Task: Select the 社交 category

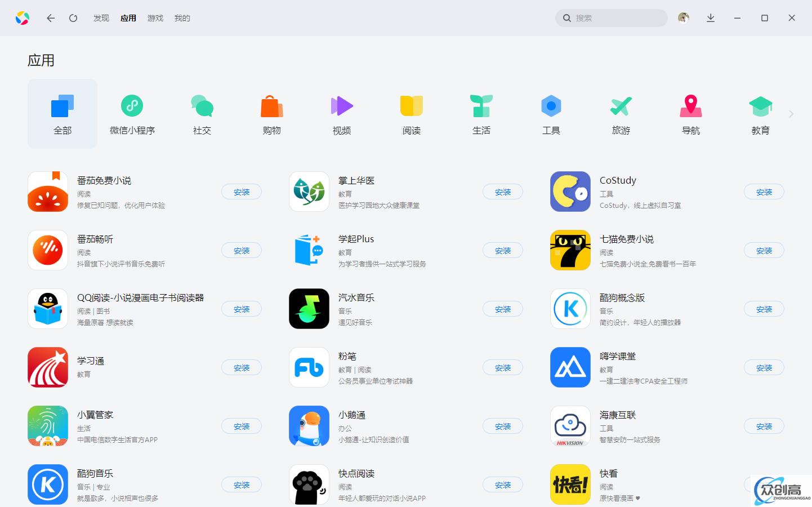Action: [202, 114]
